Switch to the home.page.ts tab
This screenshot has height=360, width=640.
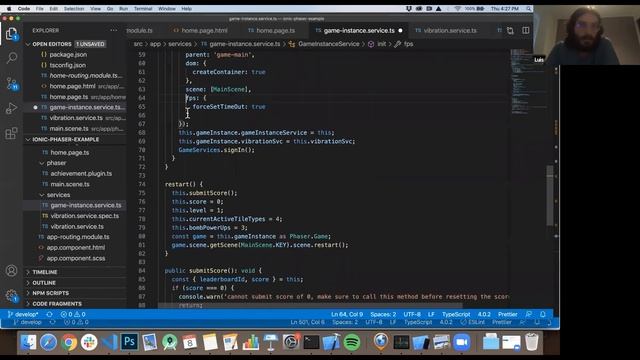271,31
